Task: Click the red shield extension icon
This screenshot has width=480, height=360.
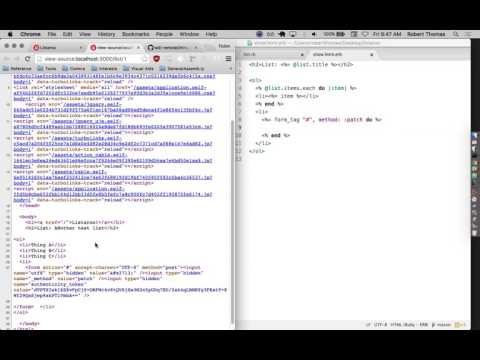Action: click(x=156, y=59)
